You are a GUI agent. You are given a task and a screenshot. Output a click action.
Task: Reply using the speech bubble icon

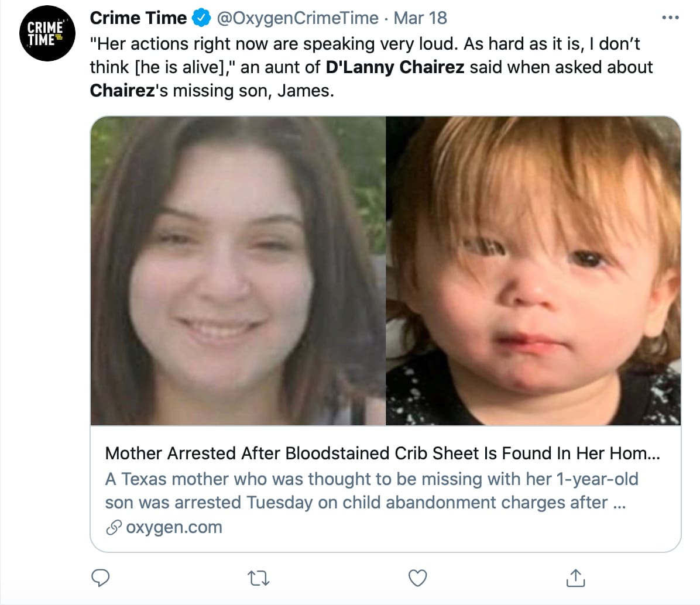point(101,578)
